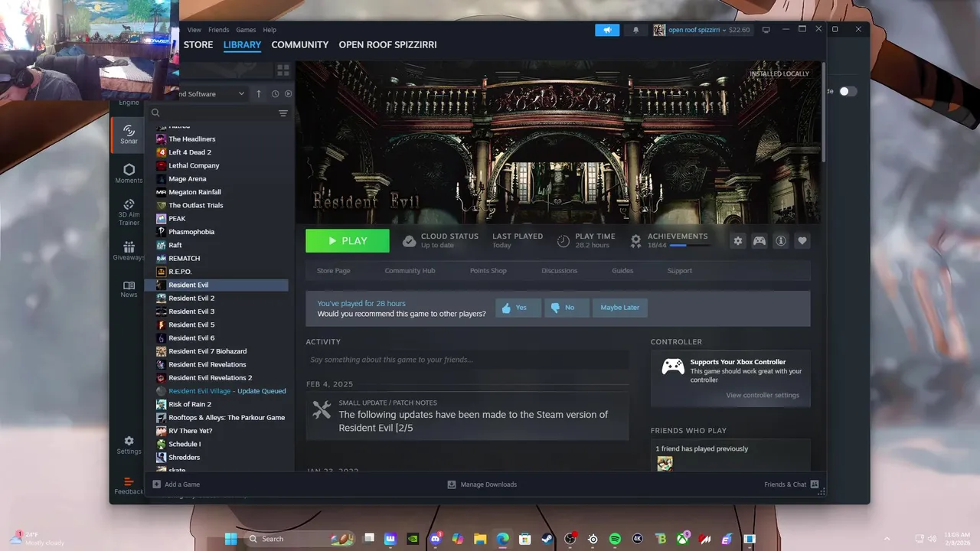980x551 pixels.
Task: Click the library search field
Action: 218,113
